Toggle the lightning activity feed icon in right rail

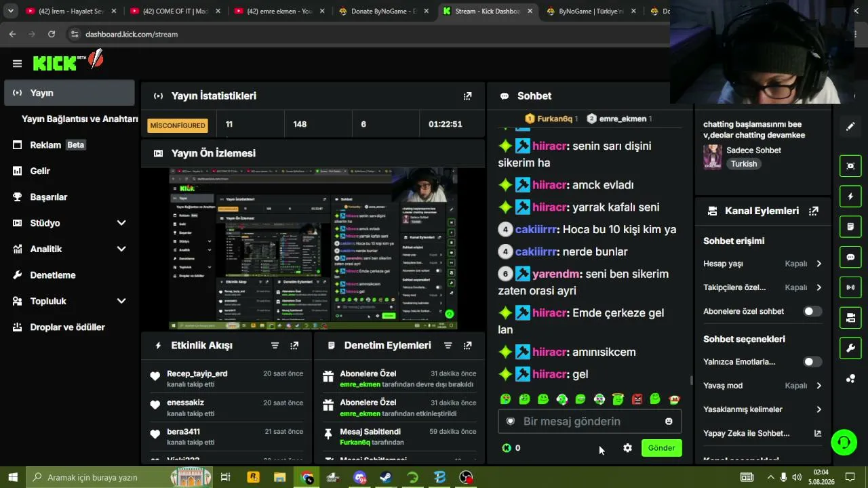click(x=850, y=197)
